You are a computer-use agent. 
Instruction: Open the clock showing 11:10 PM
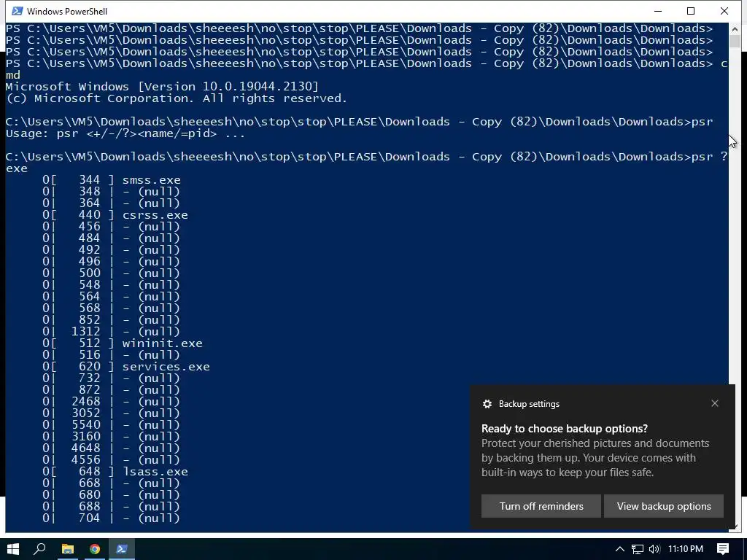(x=686, y=549)
